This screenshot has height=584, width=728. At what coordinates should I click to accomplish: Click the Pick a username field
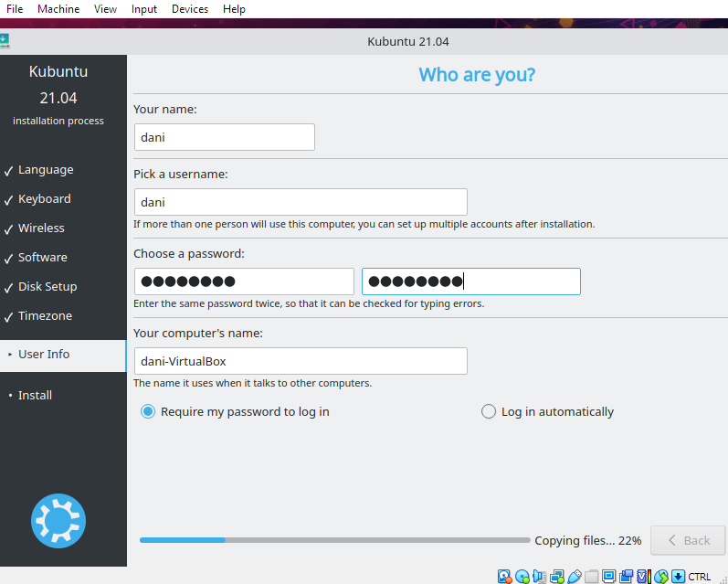coord(301,202)
